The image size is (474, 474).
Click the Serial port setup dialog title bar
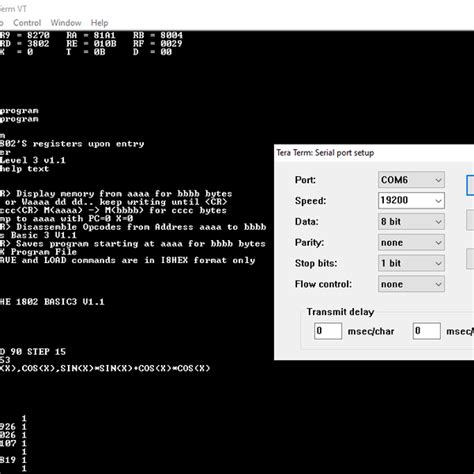click(374, 153)
